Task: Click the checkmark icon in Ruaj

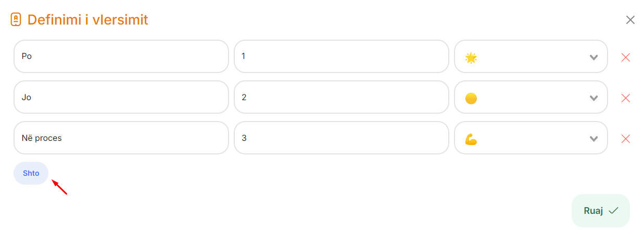Action: click(x=613, y=211)
